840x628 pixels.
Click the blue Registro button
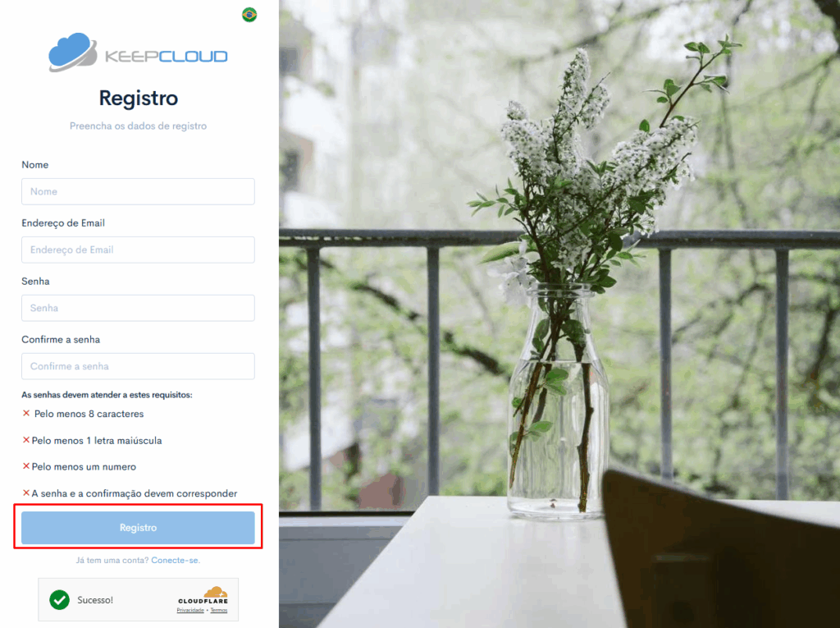(138, 528)
